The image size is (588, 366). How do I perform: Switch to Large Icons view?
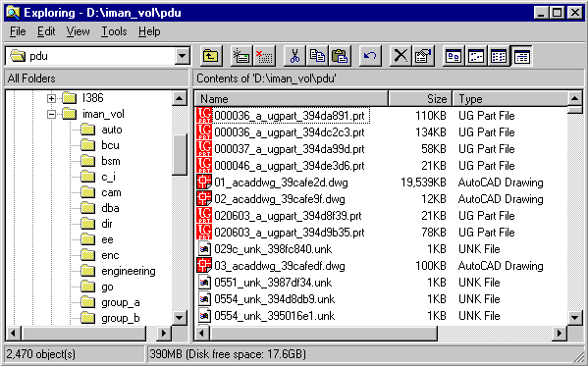click(x=454, y=56)
